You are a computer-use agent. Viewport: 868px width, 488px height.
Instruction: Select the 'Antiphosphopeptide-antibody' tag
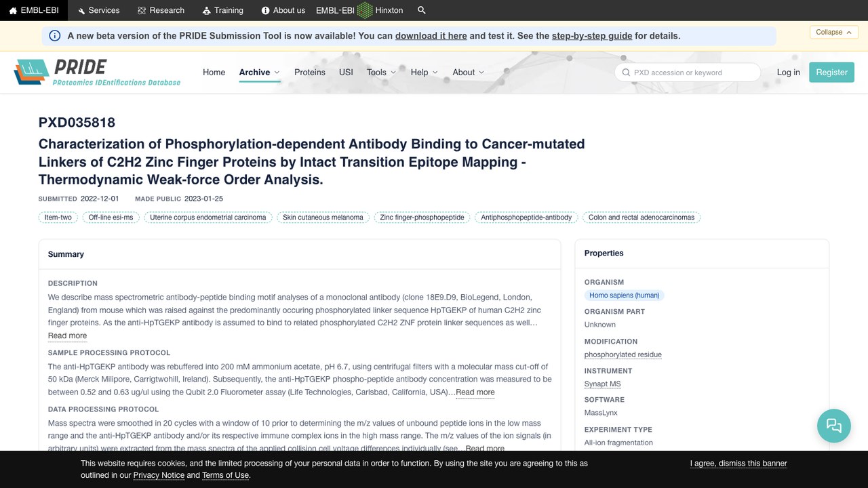pos(526,218)
